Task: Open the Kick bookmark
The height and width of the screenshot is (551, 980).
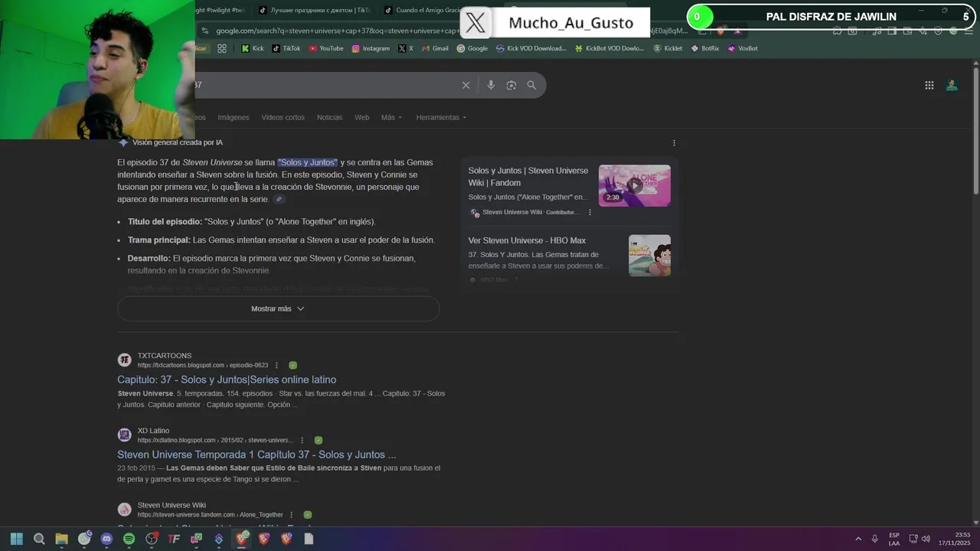Action: coord(252,48)
